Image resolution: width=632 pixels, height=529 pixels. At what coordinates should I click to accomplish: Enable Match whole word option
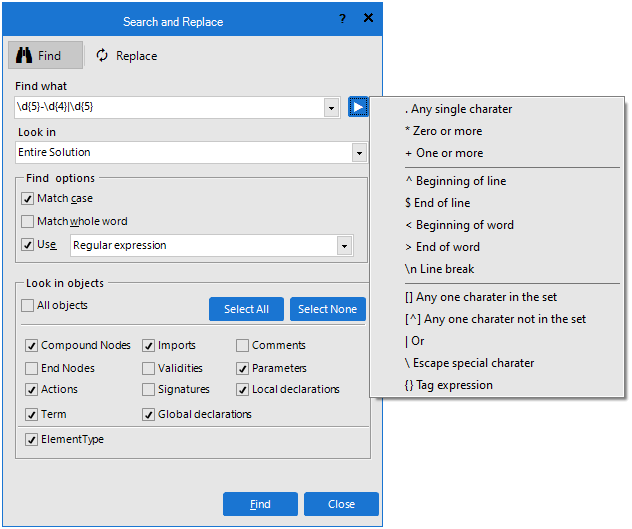coord(28,221)
